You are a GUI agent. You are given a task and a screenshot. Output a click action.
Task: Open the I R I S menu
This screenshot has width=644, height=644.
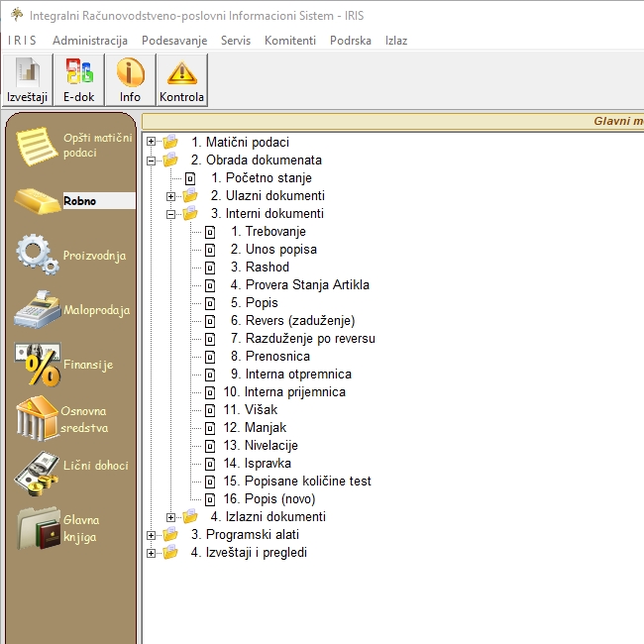point(22,41)
